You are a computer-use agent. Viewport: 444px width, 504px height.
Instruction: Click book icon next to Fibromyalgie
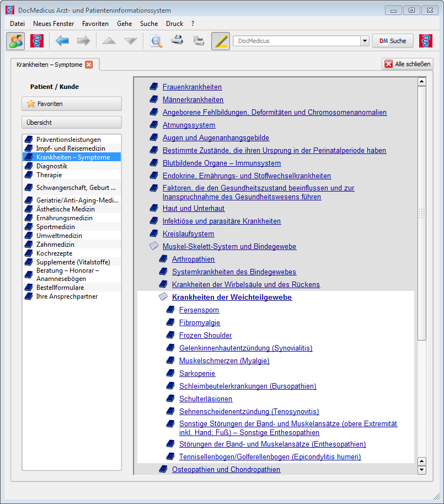click(x=171, y=322)
